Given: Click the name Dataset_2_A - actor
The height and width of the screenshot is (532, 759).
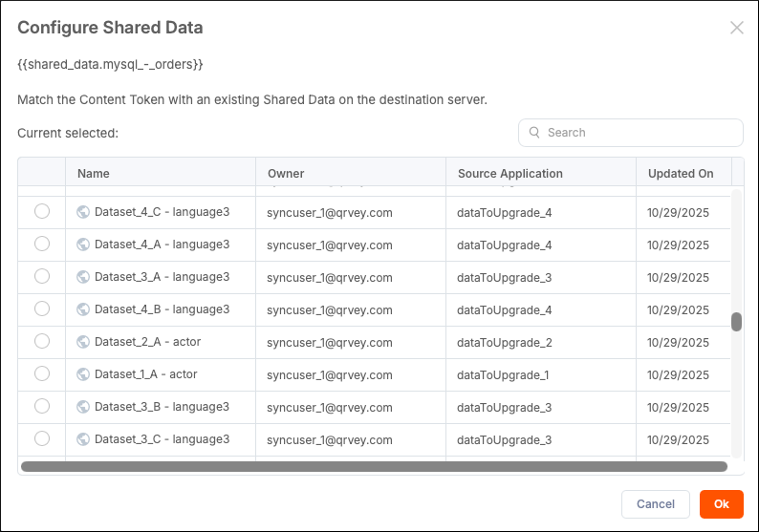Looking at the screenshot, I should pyautogui.click(x=147, y=341).
